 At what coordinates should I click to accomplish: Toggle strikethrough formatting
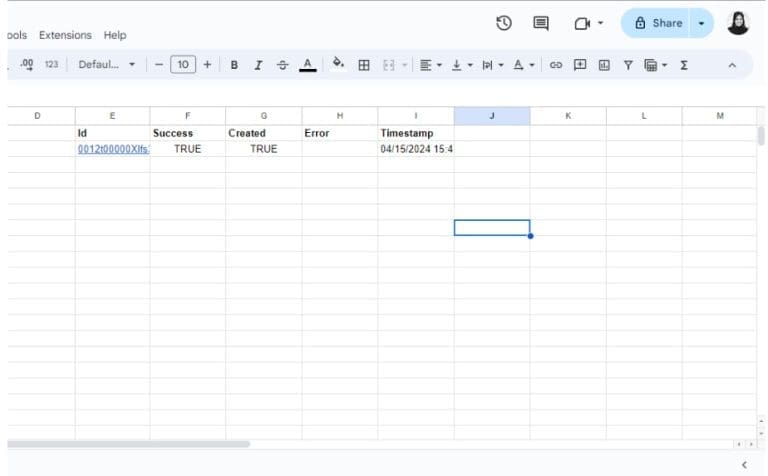click(282, 65)
